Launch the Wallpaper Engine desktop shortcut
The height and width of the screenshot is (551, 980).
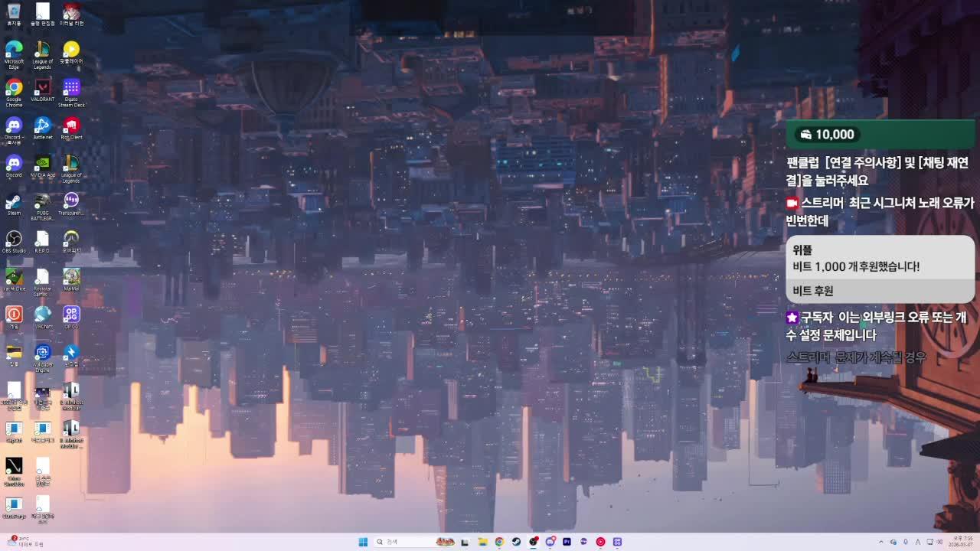tap(43, 357)
